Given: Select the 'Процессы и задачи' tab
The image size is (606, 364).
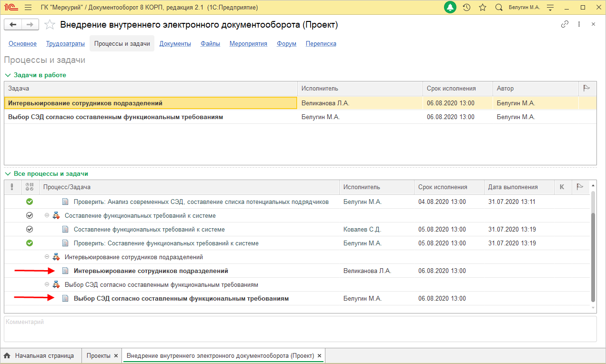Looking at the screenshot, I should tap(122, 43).
